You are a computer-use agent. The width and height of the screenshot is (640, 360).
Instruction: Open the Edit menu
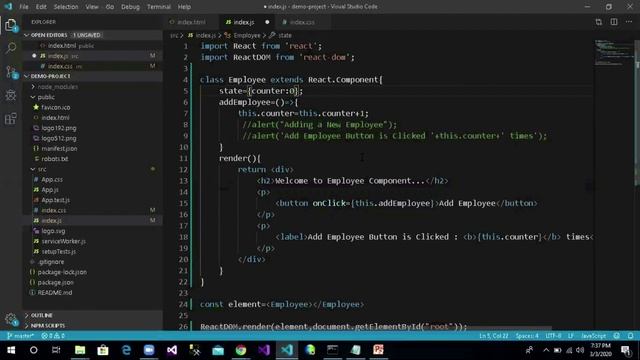pyautogui.click(x=41, y=7)
